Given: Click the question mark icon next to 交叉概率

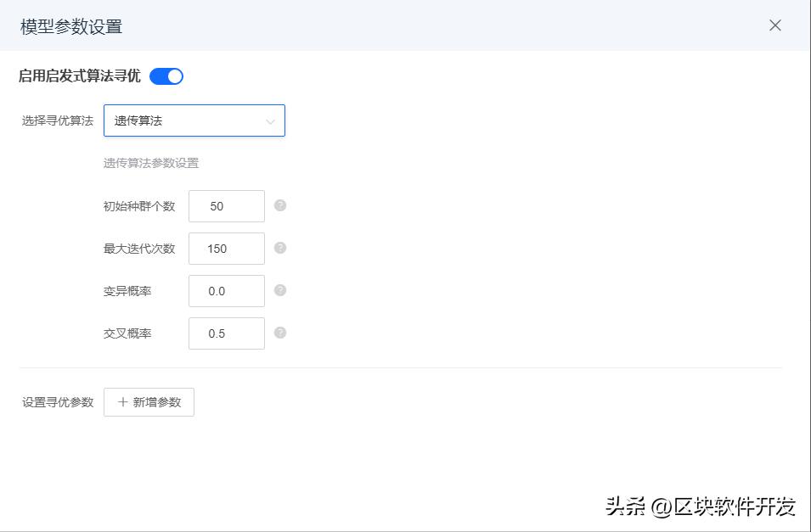Looking at the screenshot, I should tap(280, 333).
